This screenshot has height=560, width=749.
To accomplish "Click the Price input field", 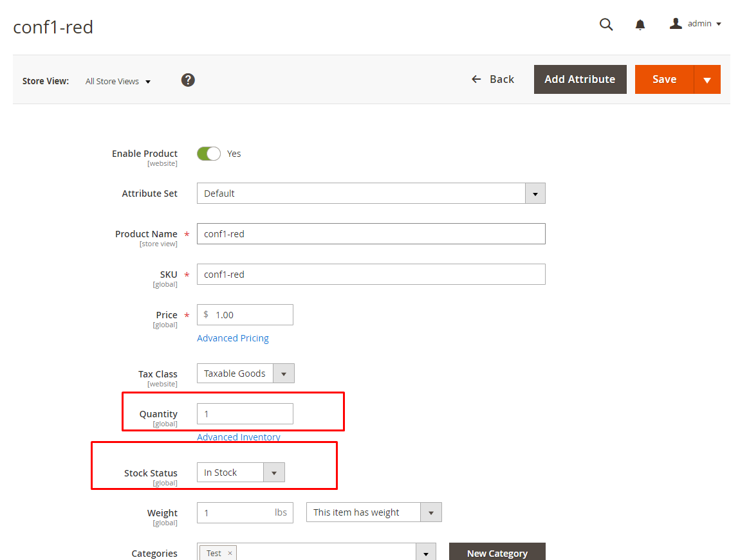I will pos(245,315).
